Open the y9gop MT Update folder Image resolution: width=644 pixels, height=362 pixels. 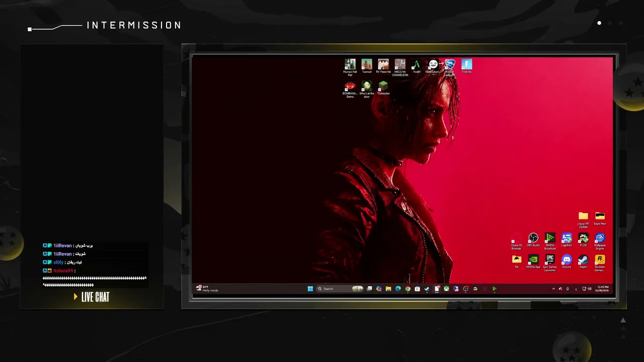tap(583, 220)
